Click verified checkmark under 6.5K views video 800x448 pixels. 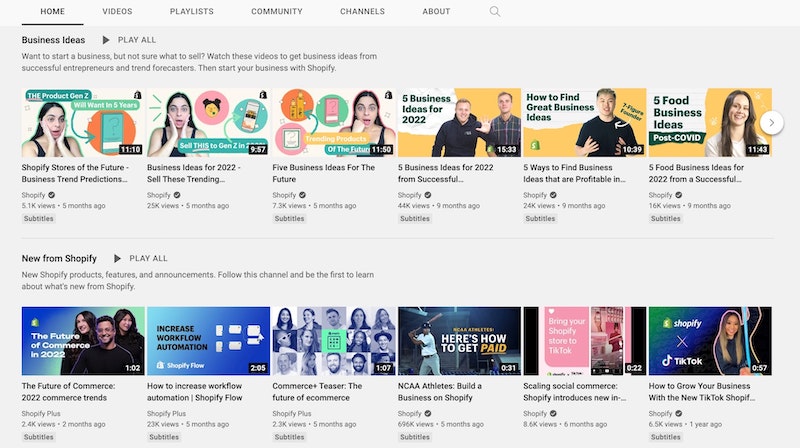(x=679, y=413)
